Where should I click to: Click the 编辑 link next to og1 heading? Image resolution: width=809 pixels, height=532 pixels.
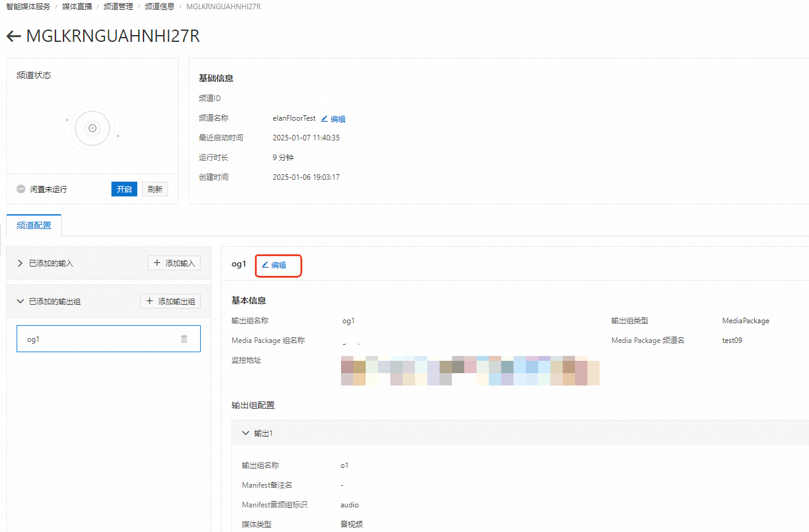tap(274, 265)
